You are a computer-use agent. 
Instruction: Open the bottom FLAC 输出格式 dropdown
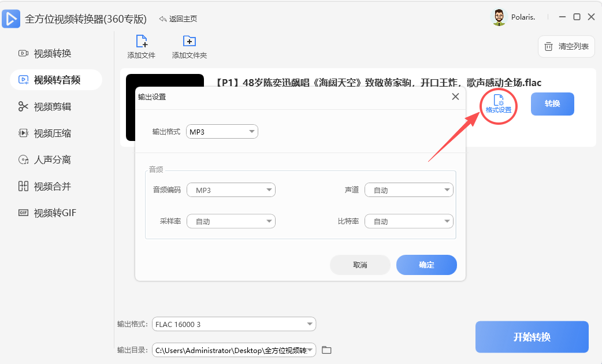click(x=233, y=324)
